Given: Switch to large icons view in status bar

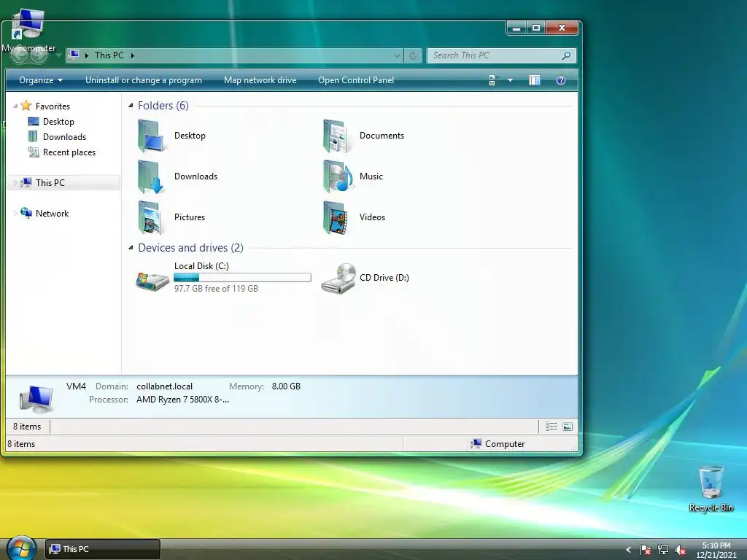Looking at the screenshot, I should click(x=568, y=426).
